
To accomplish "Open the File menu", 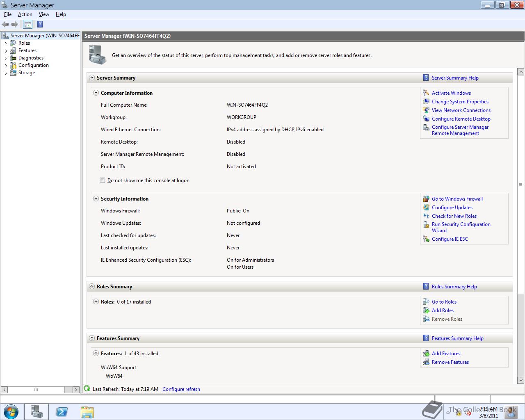I will point(8,14).
